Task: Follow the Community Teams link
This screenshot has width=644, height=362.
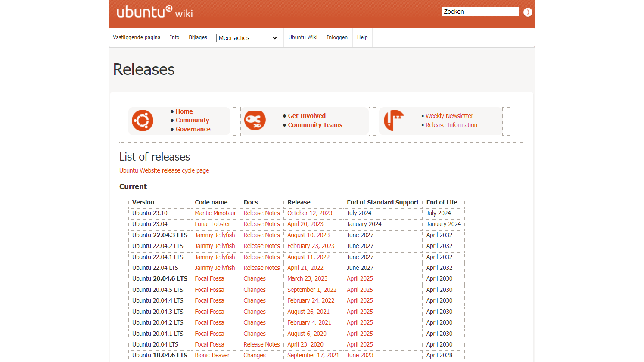Action: coord(315,125)
